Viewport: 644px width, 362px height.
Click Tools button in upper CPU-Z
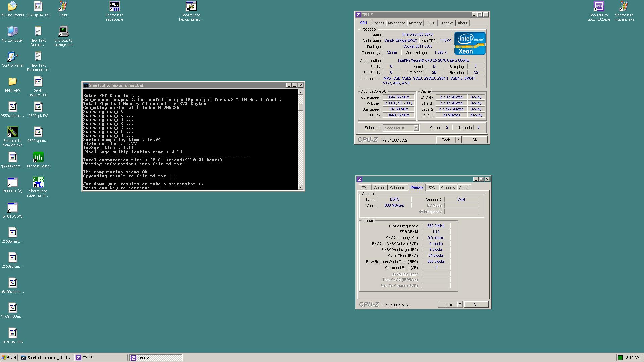[446, 140]
